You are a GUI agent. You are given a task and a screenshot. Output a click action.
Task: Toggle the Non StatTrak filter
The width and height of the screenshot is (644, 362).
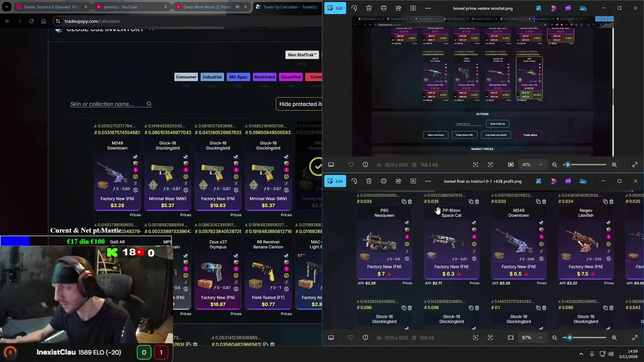(302, 55)
